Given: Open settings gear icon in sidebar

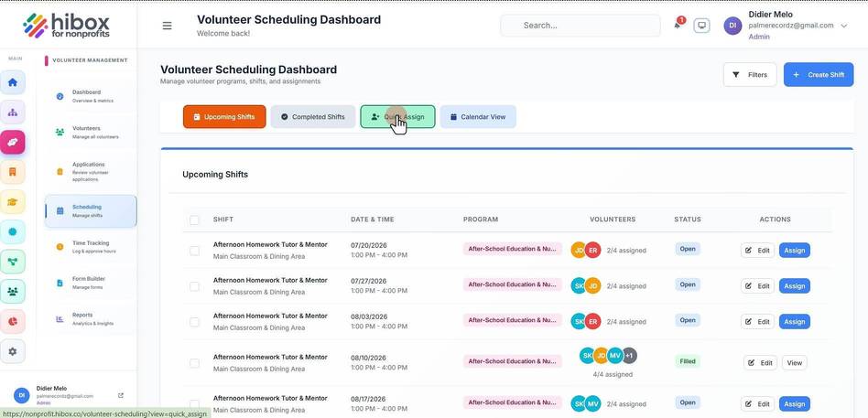Looking at the screenshot, I should [x=13, y=351].
